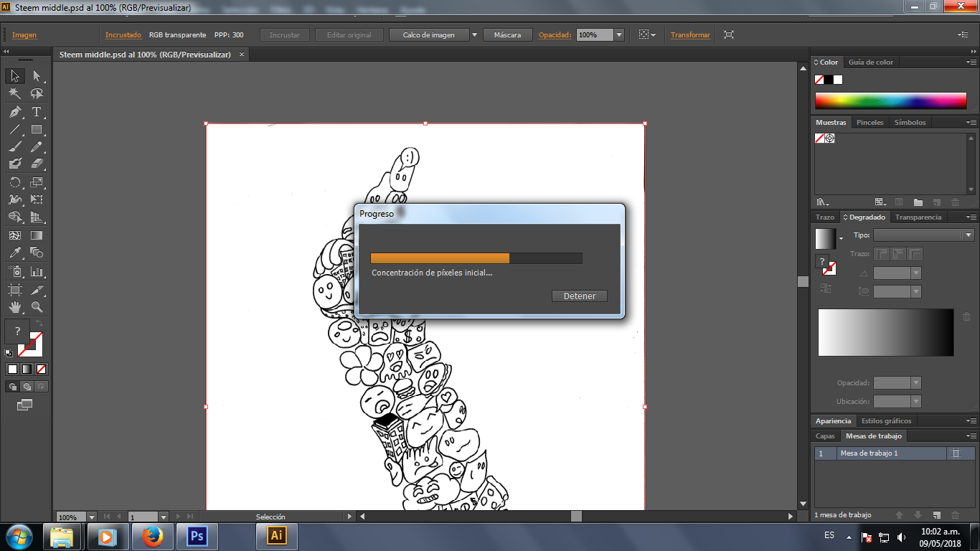Enable Draw Behind mode
The image size is (980, 551).
[x=27, y=387]
